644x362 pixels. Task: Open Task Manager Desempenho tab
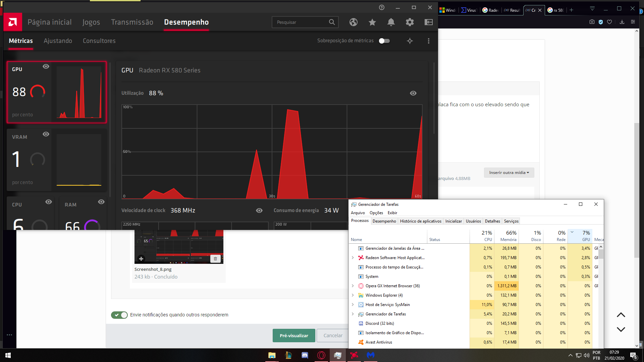pyautogui.click(x=384, y=221)
